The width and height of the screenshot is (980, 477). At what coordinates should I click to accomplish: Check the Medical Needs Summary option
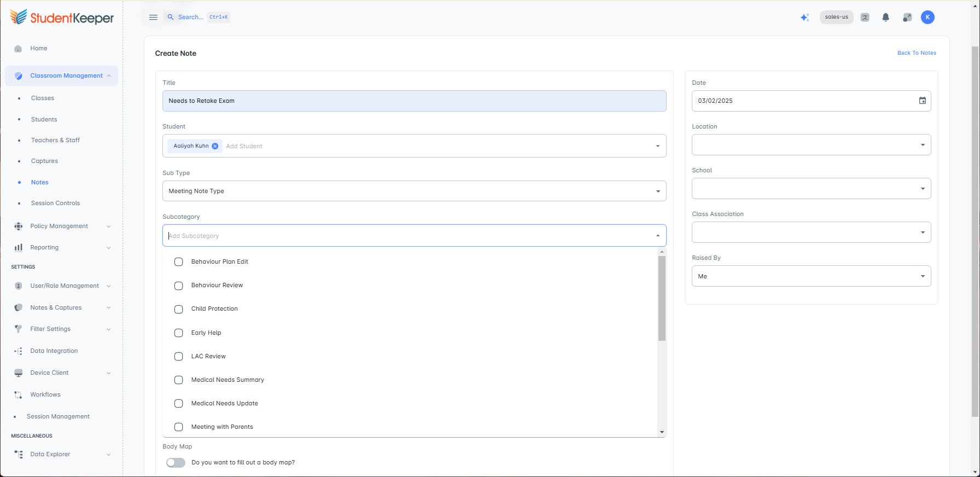pos(178,380)
